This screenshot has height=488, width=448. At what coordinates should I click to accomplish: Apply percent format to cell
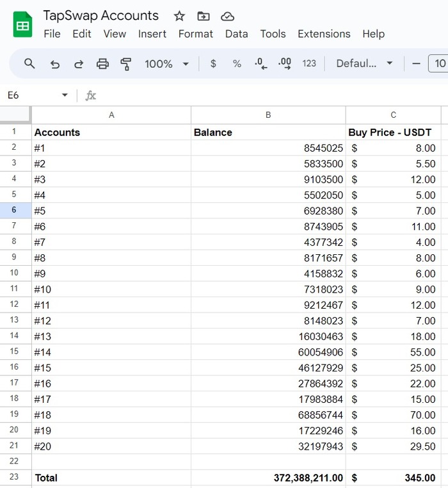(x=237, y=63)
